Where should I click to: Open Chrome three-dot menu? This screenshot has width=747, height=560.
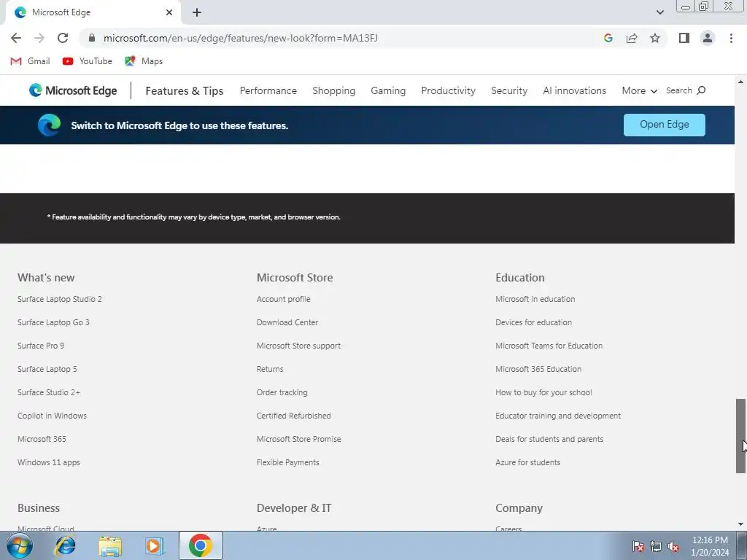pos(731,38)
